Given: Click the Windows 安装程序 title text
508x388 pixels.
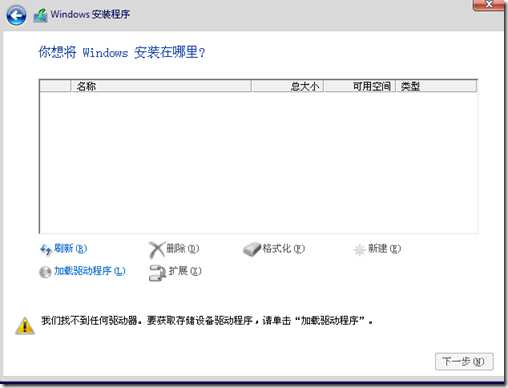Looking at the screenshot, I should [x=90, y=14].
